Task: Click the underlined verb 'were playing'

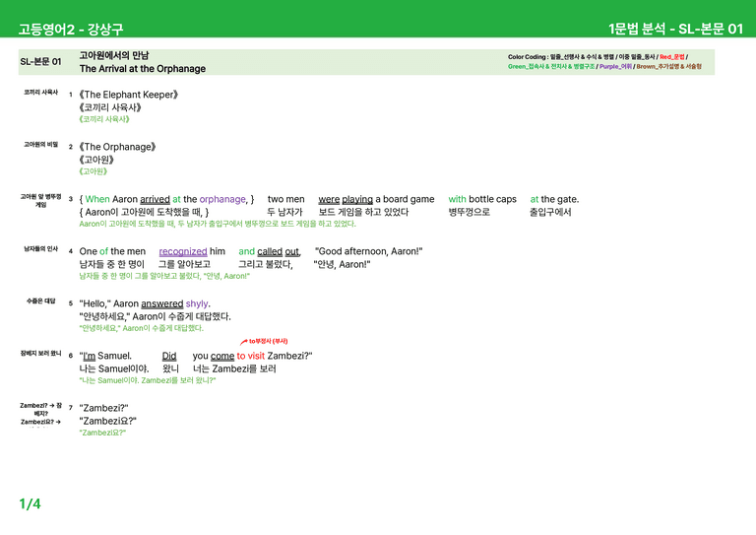Action: (346, 199)
